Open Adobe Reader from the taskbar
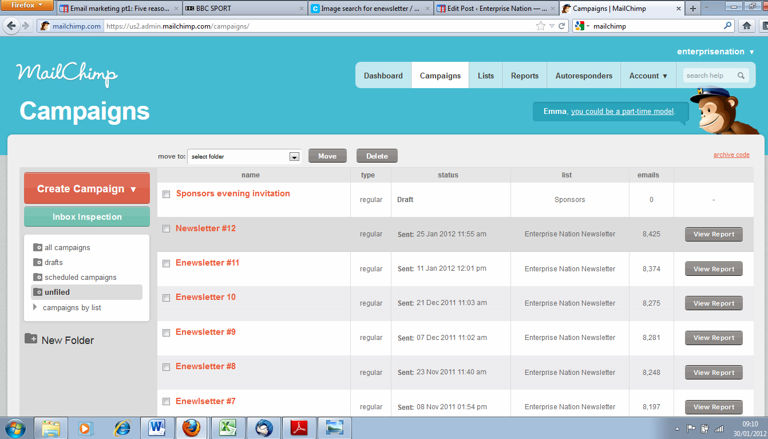This screenshot has width=768, height=439. coord(299,428)
